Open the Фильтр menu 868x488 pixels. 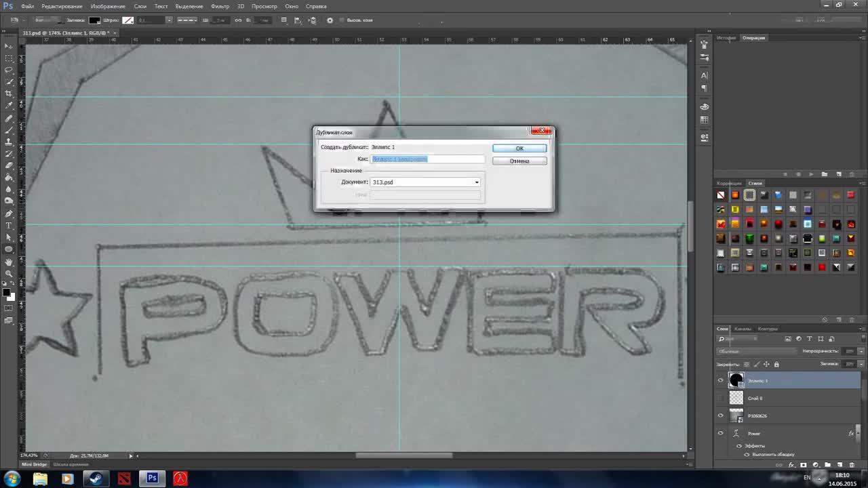pyautogui.click(x=220, y=6)
